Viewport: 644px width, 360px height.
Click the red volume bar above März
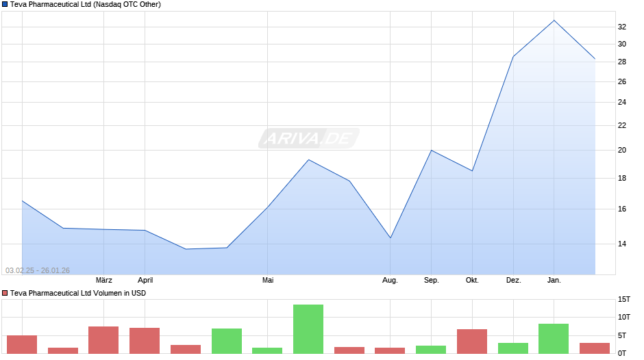click(103, 340)
